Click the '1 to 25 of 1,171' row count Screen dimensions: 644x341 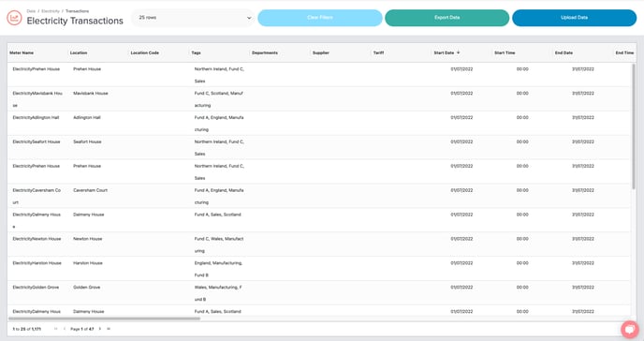pyautogui.click(x=27, y=329)
